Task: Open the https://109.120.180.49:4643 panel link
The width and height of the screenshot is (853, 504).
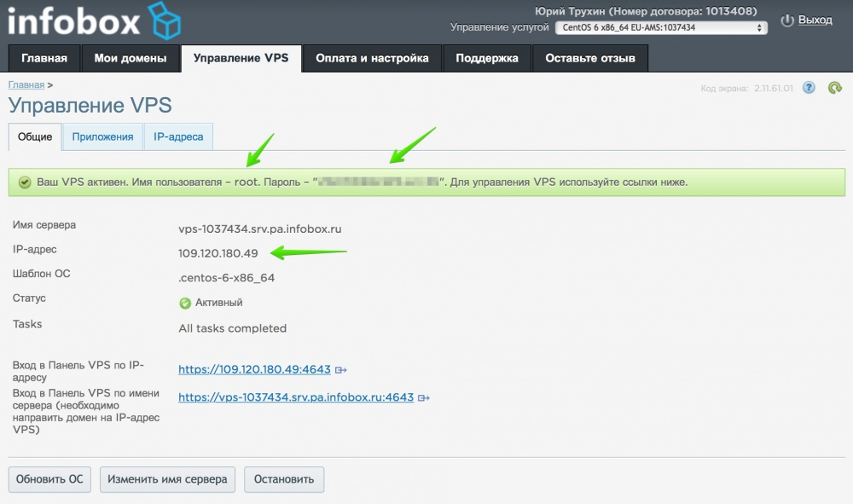Action: click(x=254, y=370)
